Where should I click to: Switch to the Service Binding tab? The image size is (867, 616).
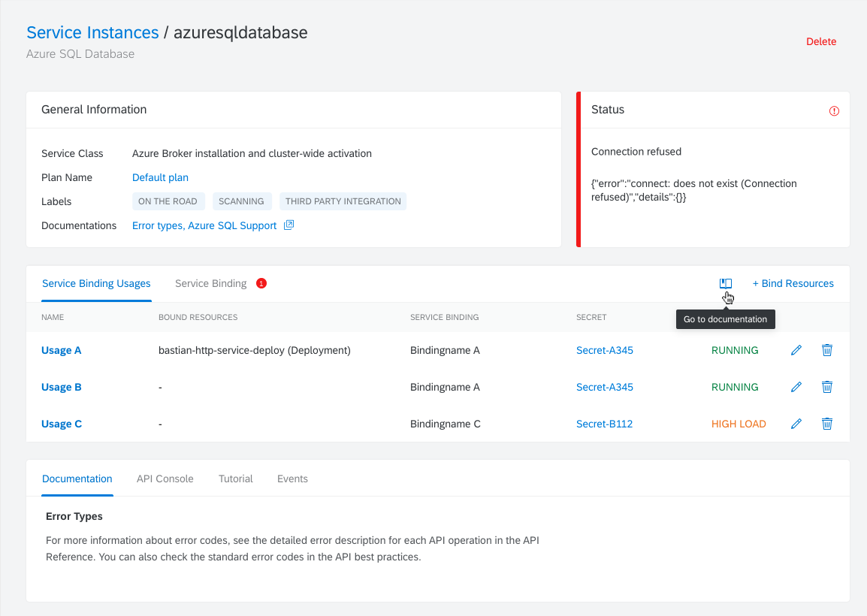click(210, 284)
